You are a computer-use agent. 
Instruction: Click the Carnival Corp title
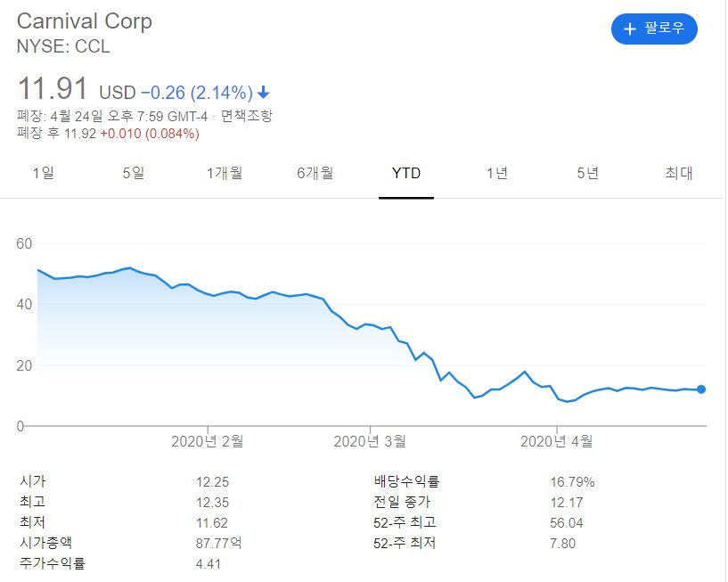pos(85,21)
